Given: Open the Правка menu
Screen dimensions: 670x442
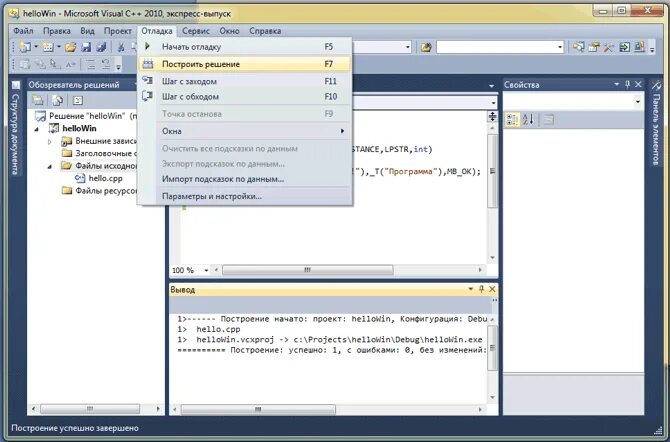Looking at the screenshot, I should tap(57, 31).
